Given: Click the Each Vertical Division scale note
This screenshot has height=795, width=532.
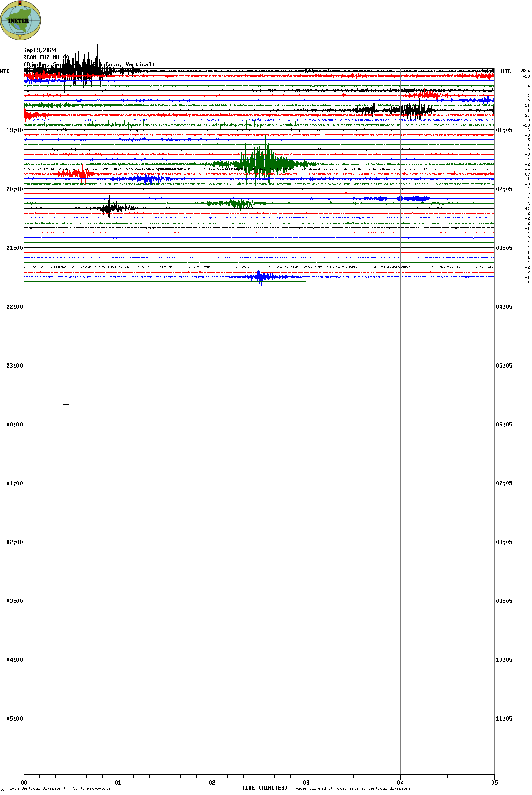Looking at the screenshot, I should click(60, 788).
